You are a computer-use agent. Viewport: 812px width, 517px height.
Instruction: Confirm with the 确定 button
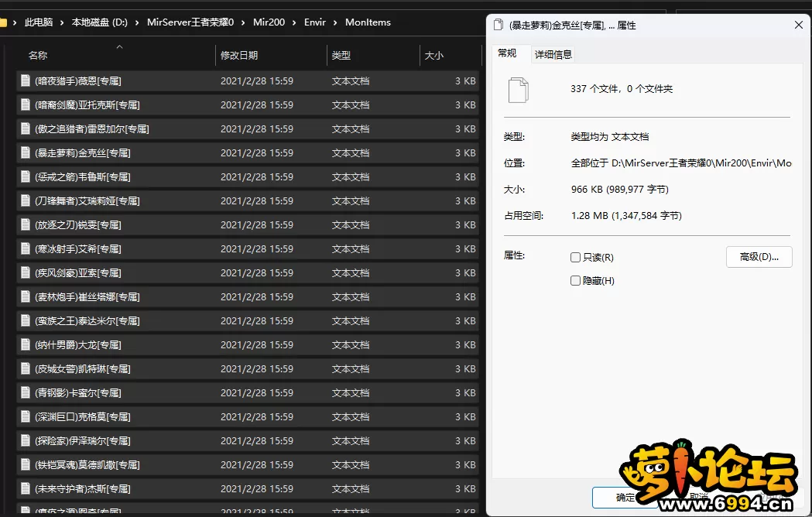click(625, 498)
